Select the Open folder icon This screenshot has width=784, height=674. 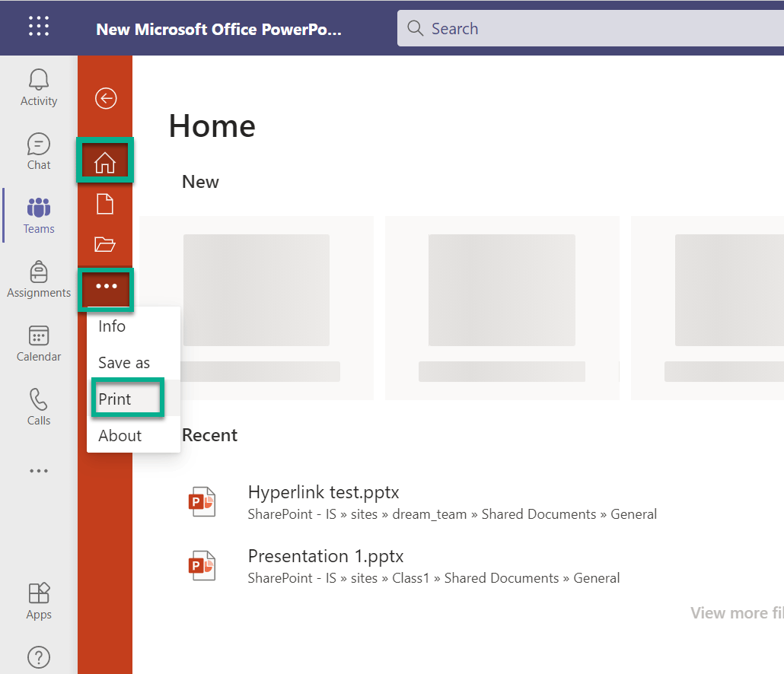(x=105, y=245)
